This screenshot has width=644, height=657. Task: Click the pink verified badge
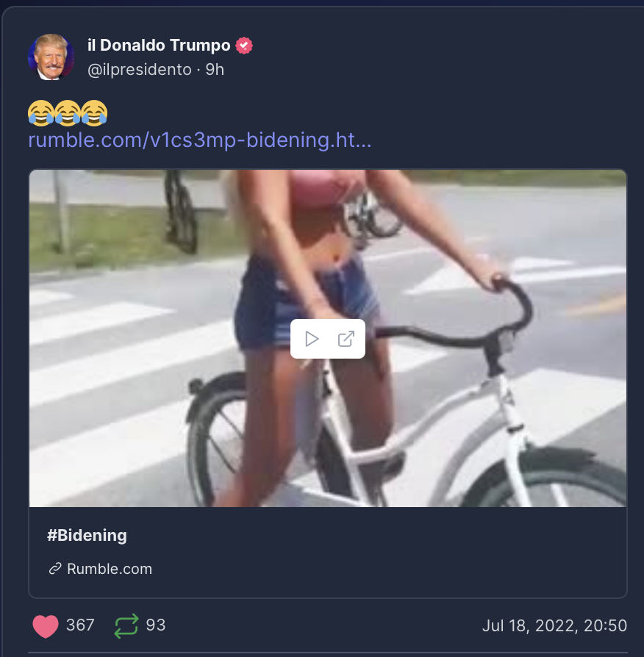[244, 46]
